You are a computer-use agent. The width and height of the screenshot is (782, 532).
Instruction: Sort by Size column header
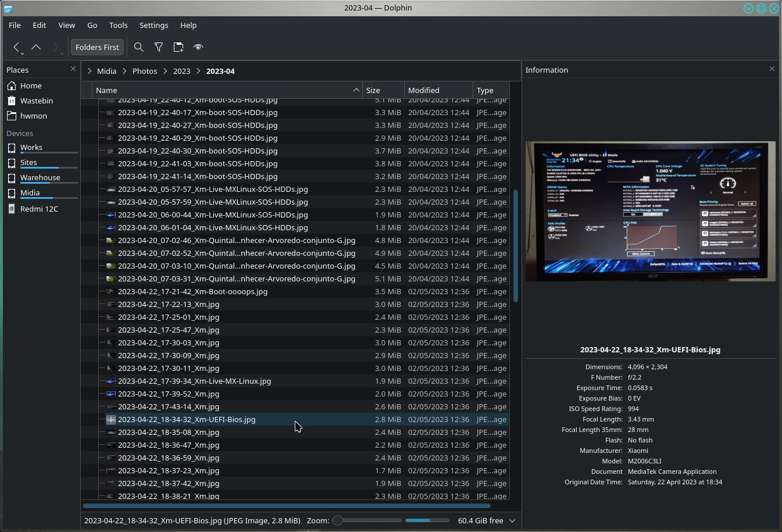point(383,90)
